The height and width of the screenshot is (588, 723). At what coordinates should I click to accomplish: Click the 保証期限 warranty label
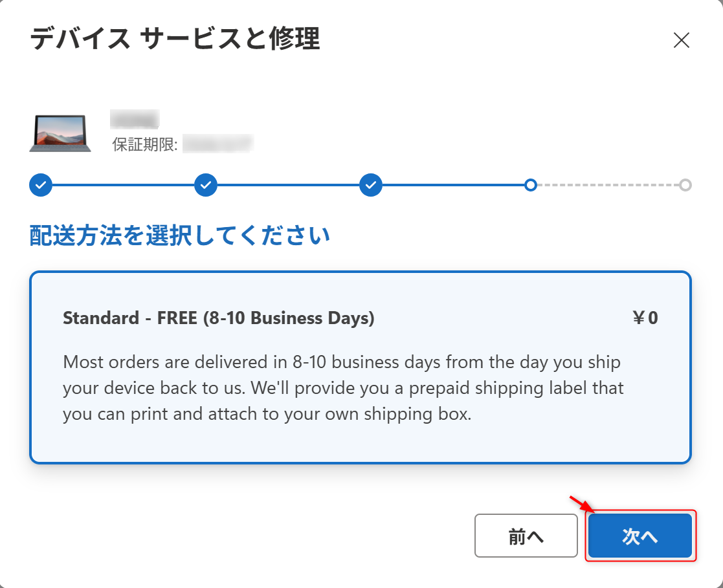pyautogui.click(x=145, y=144)
